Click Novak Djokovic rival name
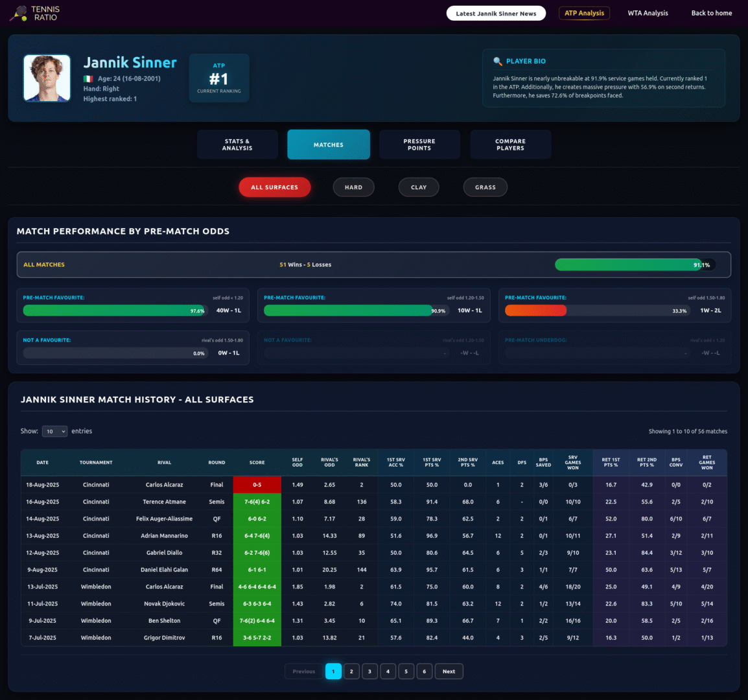The height and width of the screenshot is (700, 748). pos(164,603)
